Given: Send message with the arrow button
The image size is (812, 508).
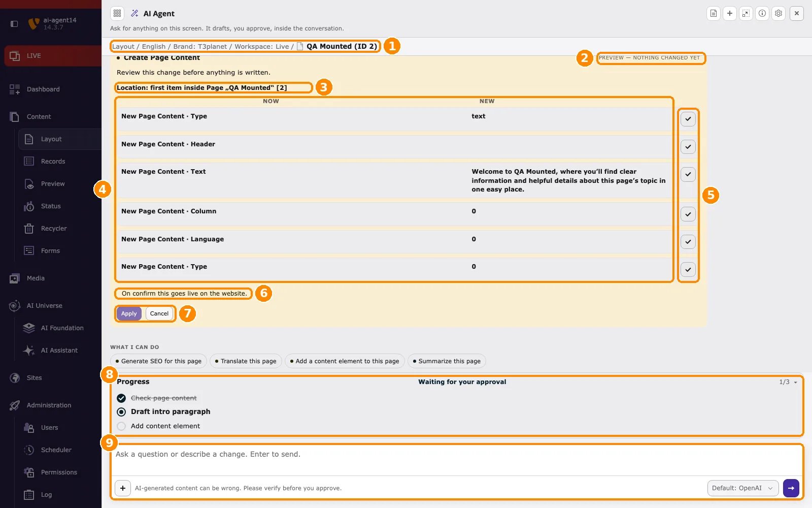Looking at the screenshot, I should pos(791,488).
